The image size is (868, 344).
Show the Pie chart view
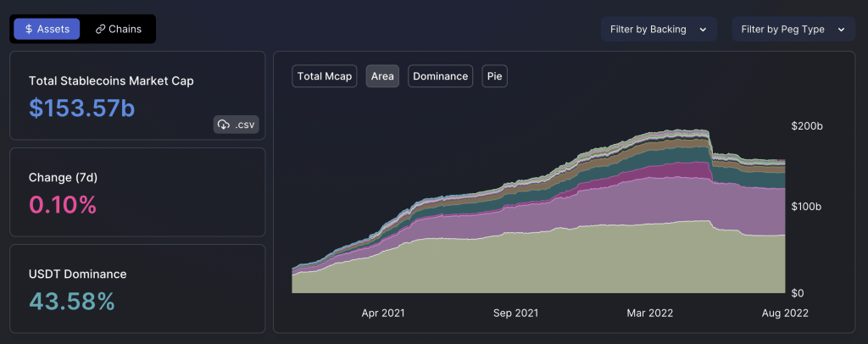click(x=494, y=76)
